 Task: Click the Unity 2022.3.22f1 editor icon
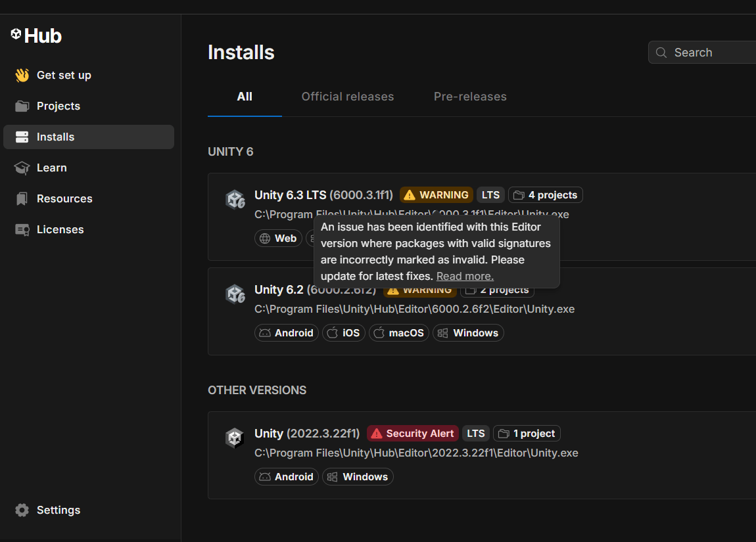pyautogui.click(x=235, y=438)
